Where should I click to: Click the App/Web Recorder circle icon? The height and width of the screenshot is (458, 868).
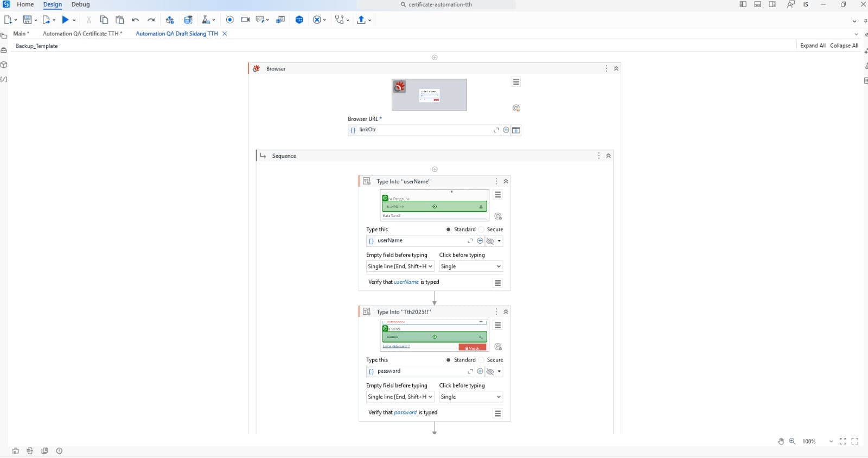pos(230,20)
